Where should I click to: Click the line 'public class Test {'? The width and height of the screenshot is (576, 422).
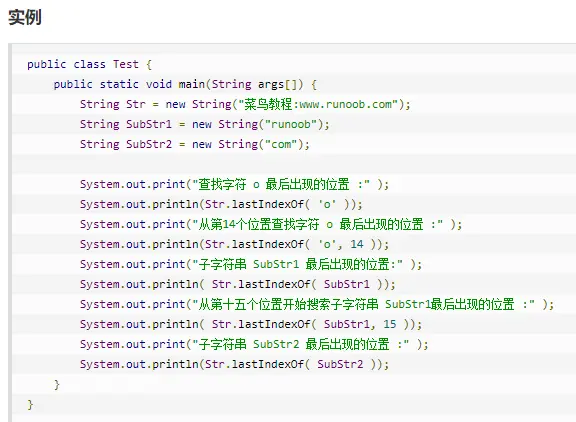click(89, 64)
